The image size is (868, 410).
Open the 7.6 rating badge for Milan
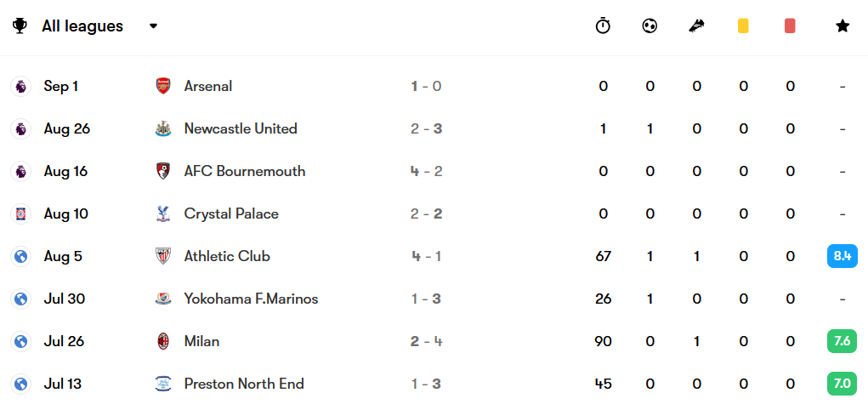pos(842,341)
